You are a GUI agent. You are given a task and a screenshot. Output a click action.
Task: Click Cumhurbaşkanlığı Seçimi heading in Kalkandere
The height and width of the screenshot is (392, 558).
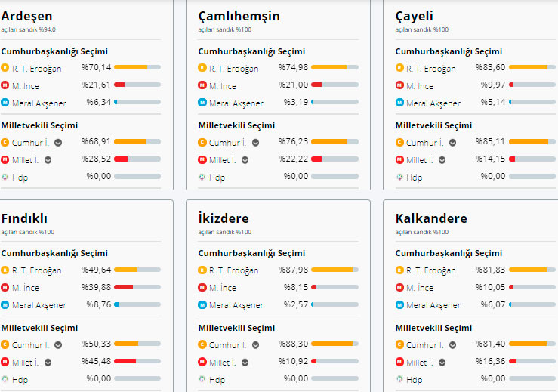click(442, 253)
